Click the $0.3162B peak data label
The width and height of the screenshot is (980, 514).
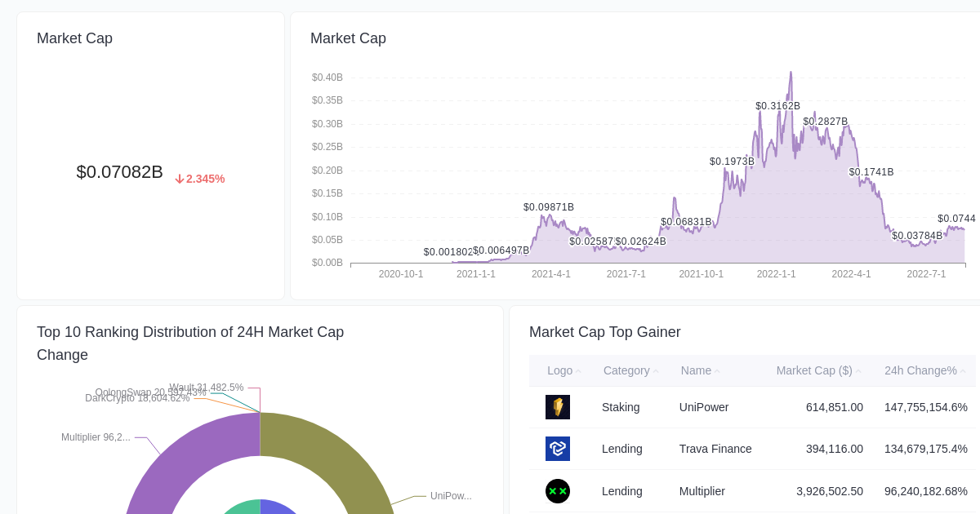777,105
